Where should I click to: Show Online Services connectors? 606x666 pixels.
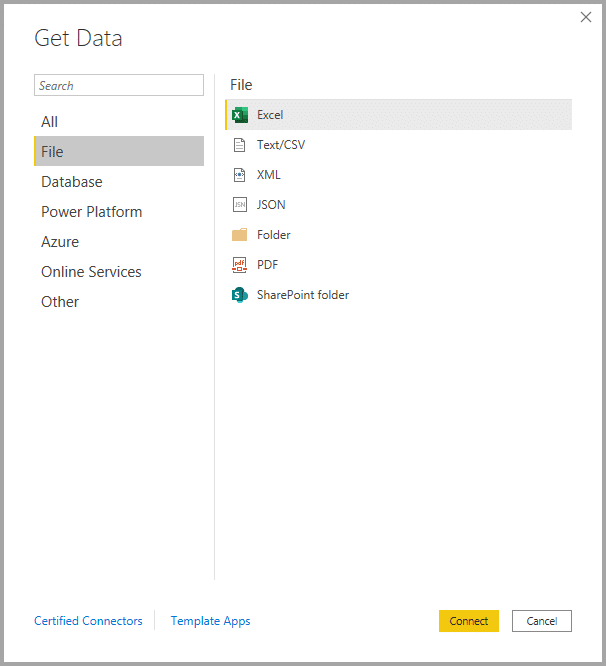91,272
